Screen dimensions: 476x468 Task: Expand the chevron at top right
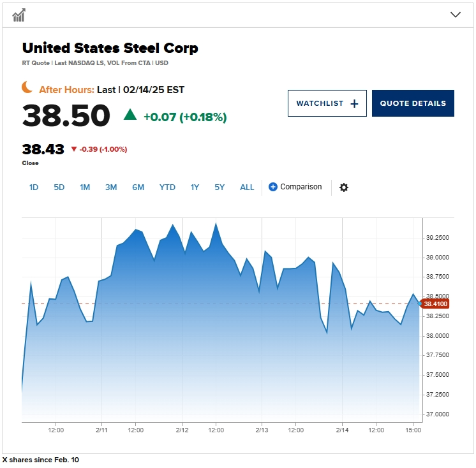(x=456, y=15)
